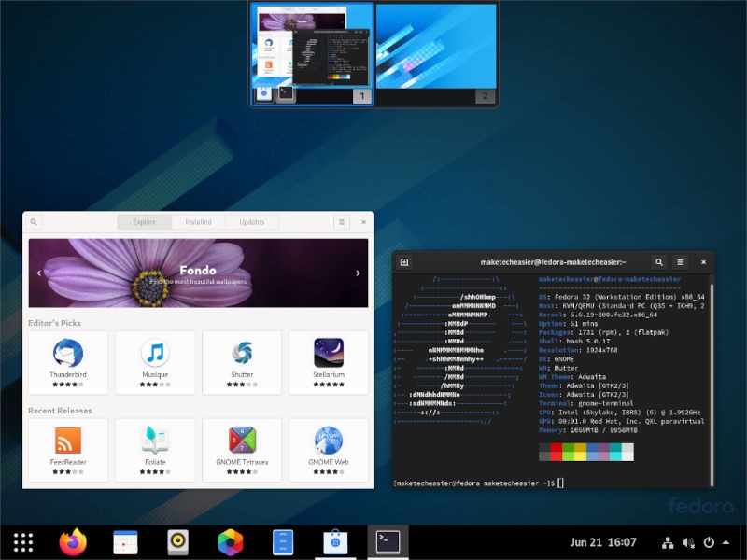Expand the system tray chevron arrow

click(726, 543)
